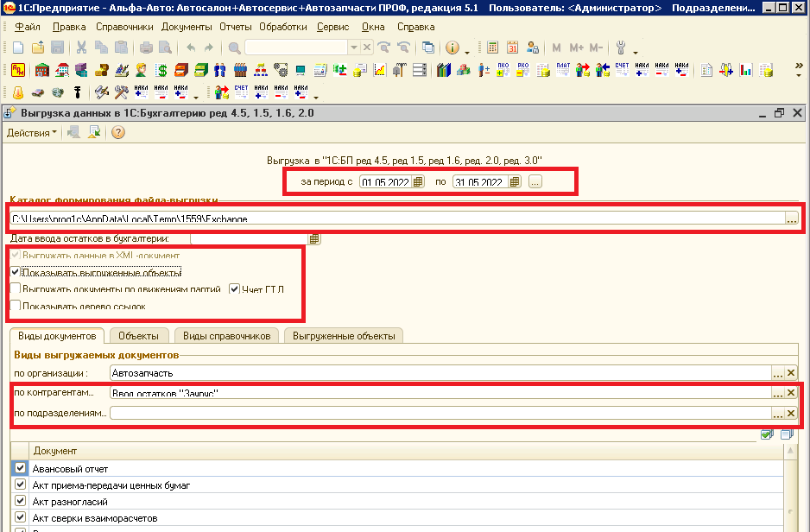Open help via question mark icon
Image resolution: width=810 pixels, height=532 pixels.
pos(118,133)
